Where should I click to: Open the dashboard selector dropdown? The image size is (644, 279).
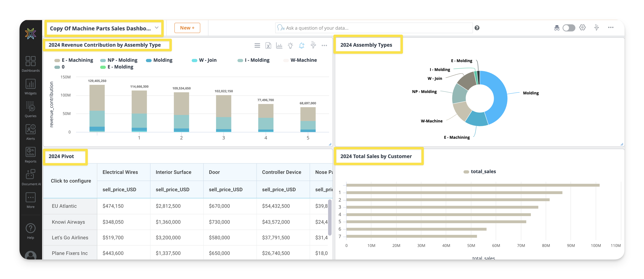point(157,28)
